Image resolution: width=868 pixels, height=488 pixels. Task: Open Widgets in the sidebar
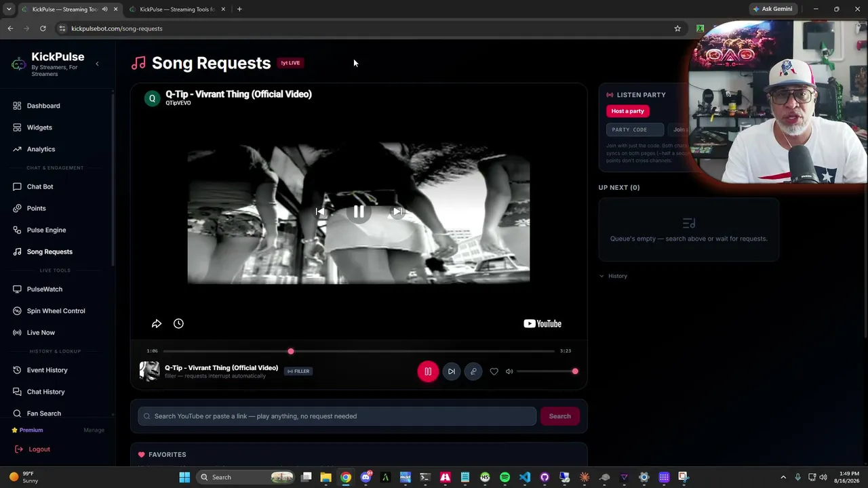[x=39, y=127]
